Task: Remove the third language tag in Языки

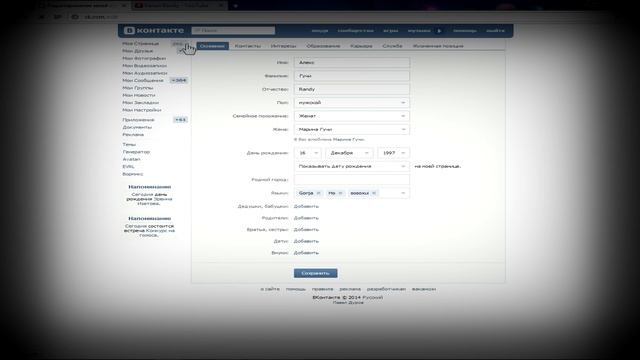Action: [373, 193]
